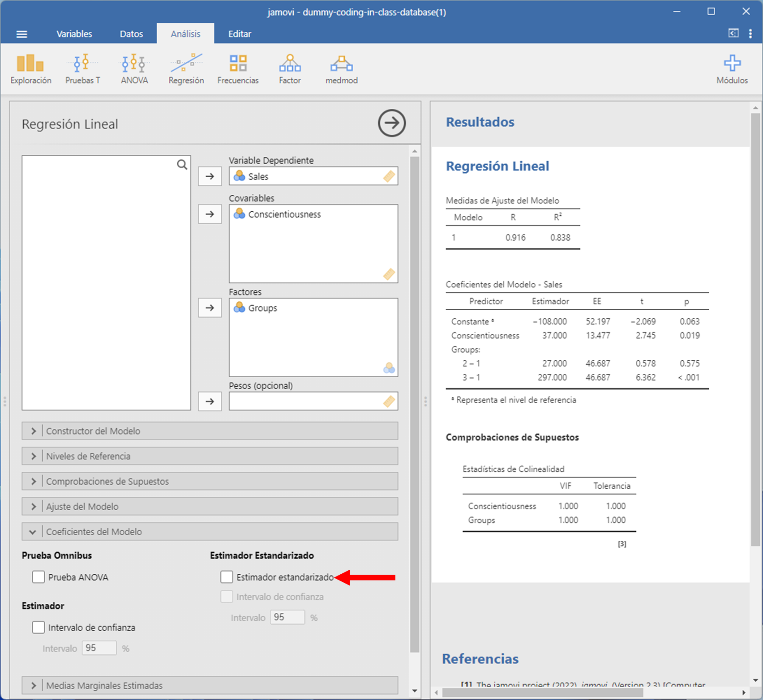The height and width of the screenshot is (700, 763).
Task: Open the Módulos plus menu
Action: pyautogui.click(x=732, y=69)
